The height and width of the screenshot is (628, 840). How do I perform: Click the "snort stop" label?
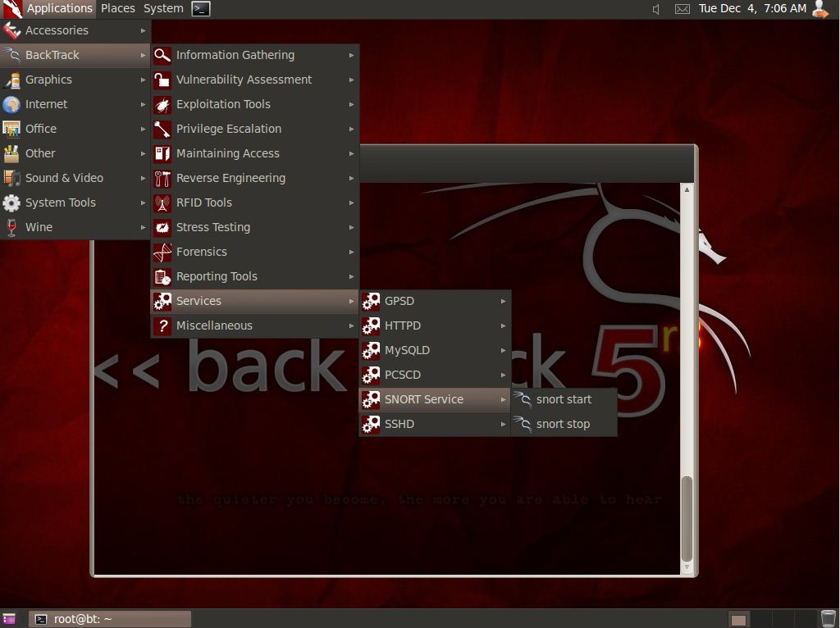(x=563, y=425)
